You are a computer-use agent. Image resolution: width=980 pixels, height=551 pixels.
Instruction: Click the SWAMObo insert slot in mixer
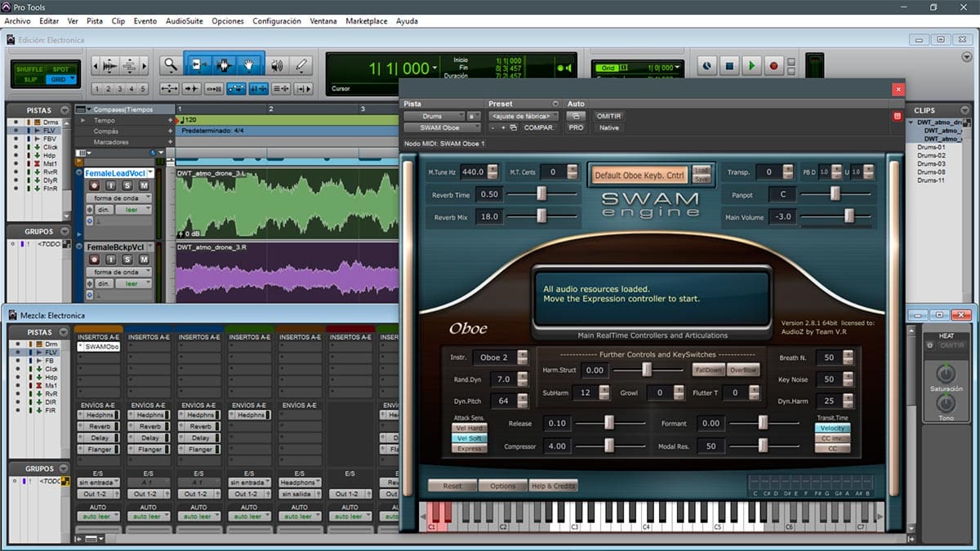tap(98, 347)
